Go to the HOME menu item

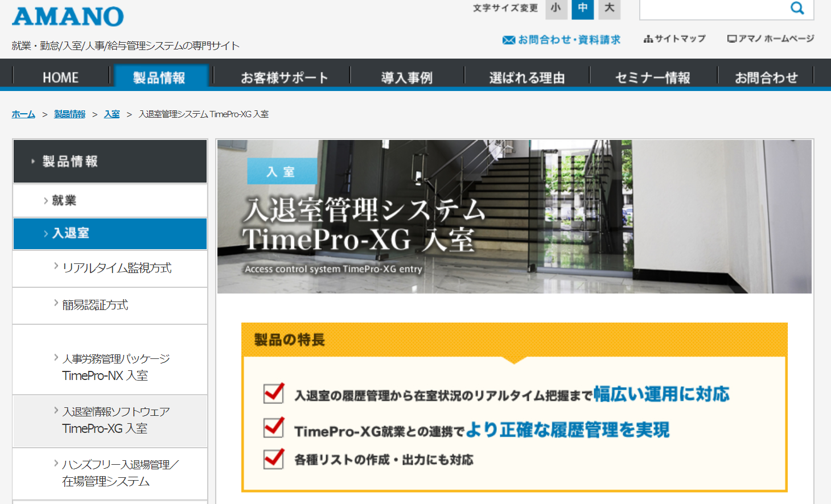click(60, 77)
